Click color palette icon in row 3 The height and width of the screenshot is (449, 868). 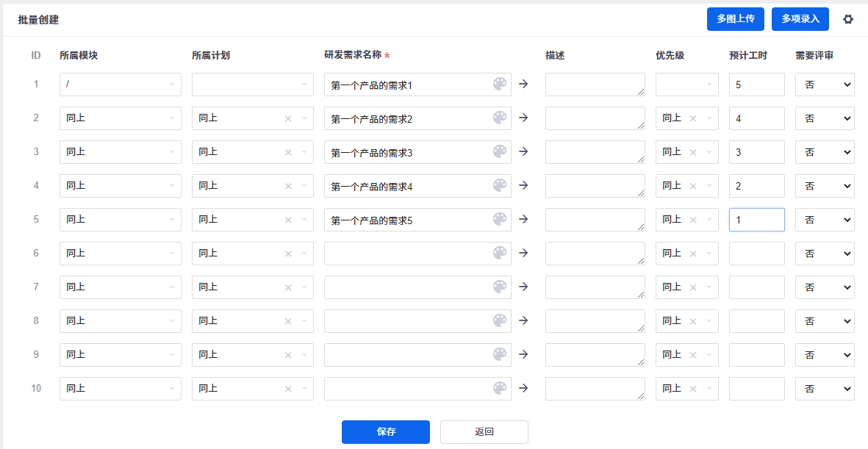point(500,152)
